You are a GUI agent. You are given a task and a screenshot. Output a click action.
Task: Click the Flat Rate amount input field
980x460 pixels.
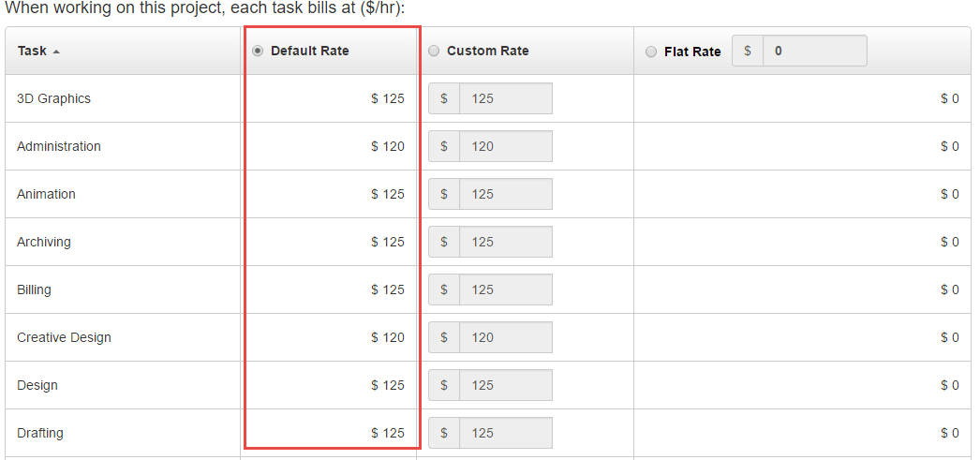click(x=814, y=51)
